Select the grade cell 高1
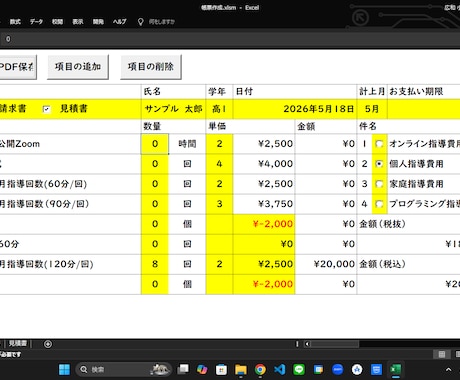 pos(219,109)
